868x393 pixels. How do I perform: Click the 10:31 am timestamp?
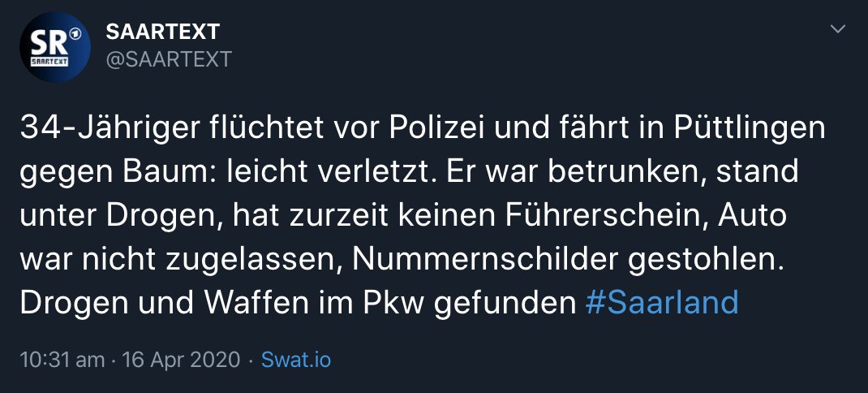point(62,360)
